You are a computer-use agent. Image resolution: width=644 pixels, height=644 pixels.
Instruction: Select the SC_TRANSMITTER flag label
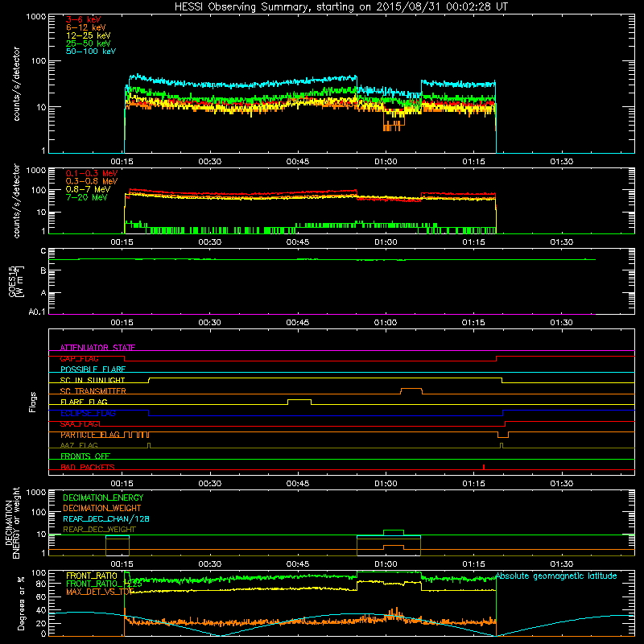pyautogui.click(x=93, y=391)
